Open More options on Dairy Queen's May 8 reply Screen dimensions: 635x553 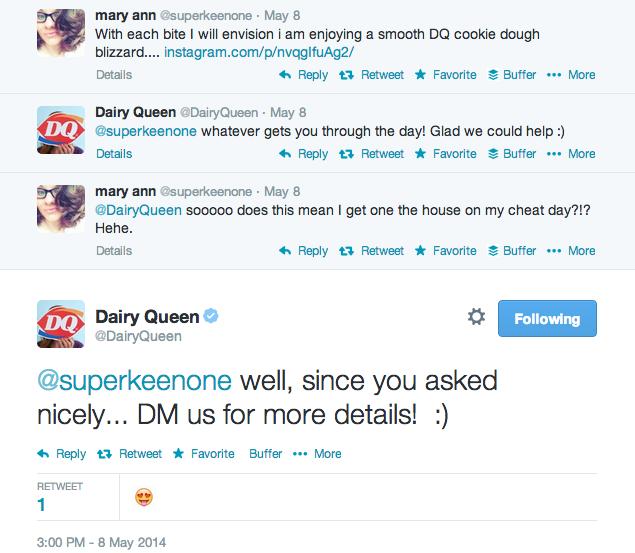point(571,154)
